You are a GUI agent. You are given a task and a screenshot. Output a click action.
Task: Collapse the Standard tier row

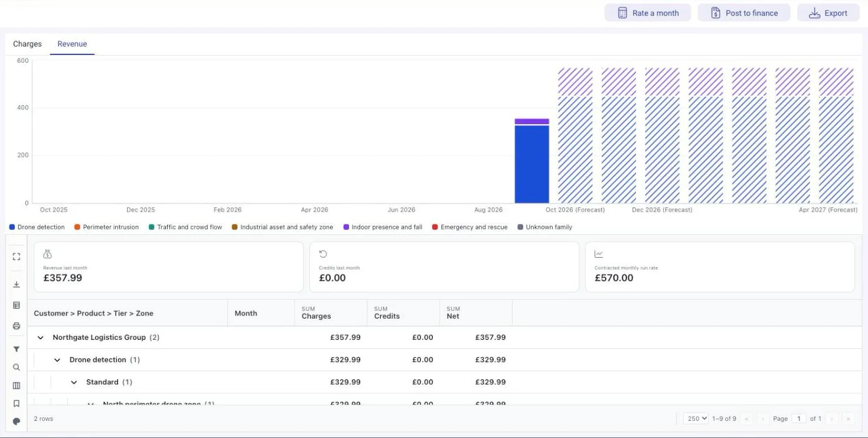pos(74,382)
